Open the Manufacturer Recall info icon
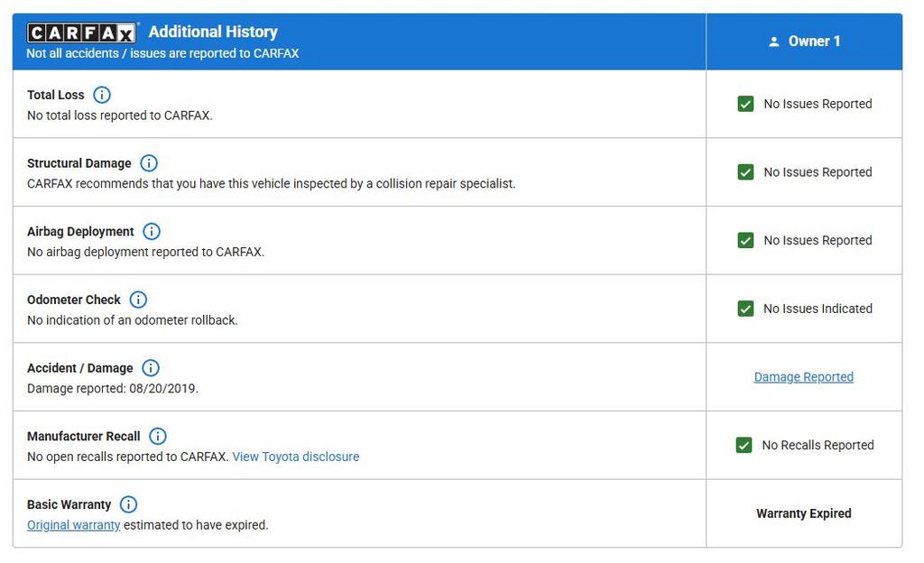Image resolution: width=924 pixels, height=563 pixels. pyautogui.click(x=158, y=437)
